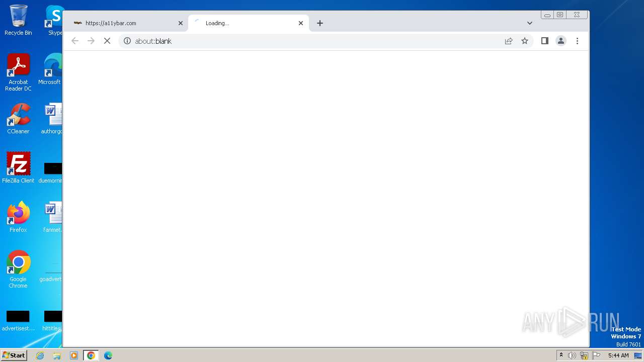Screen dimensions: 644x362
Task: Open the advertisest desktop file
Action: (18, 320)
